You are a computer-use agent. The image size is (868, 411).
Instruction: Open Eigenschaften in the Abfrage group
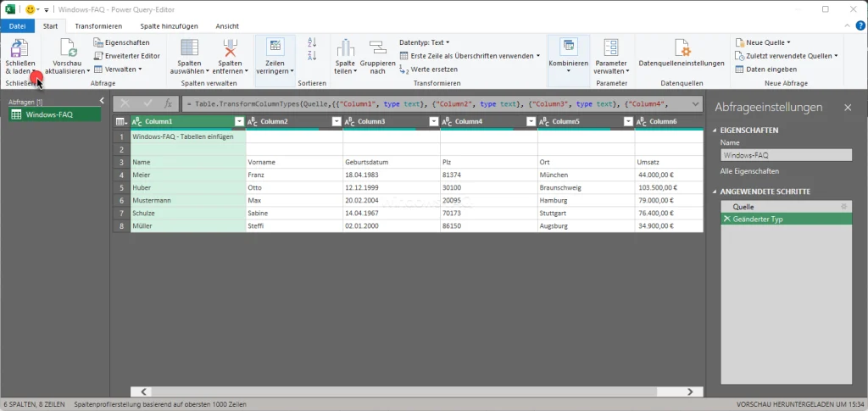(x=121, y=42)
